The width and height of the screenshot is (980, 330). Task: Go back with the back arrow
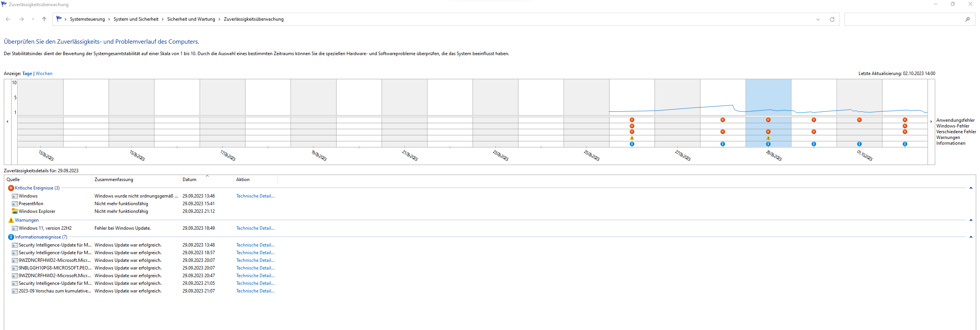(8, 19)
